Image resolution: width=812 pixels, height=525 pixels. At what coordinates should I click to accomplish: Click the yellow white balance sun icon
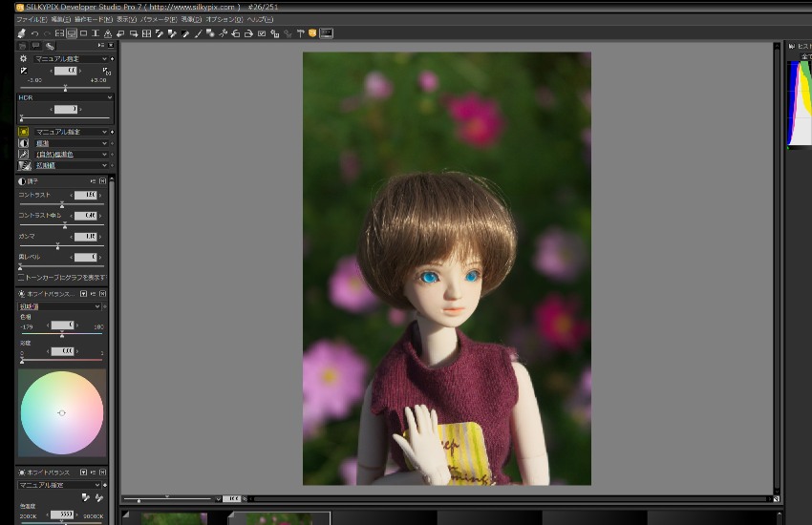click(24, 132)
